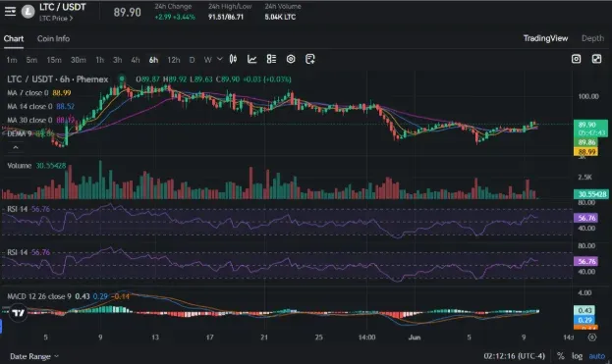The width and height of the screenshot is (612, 364).
Task: Take a chart snapshot with camera icon
Action: tap(576, 59)
